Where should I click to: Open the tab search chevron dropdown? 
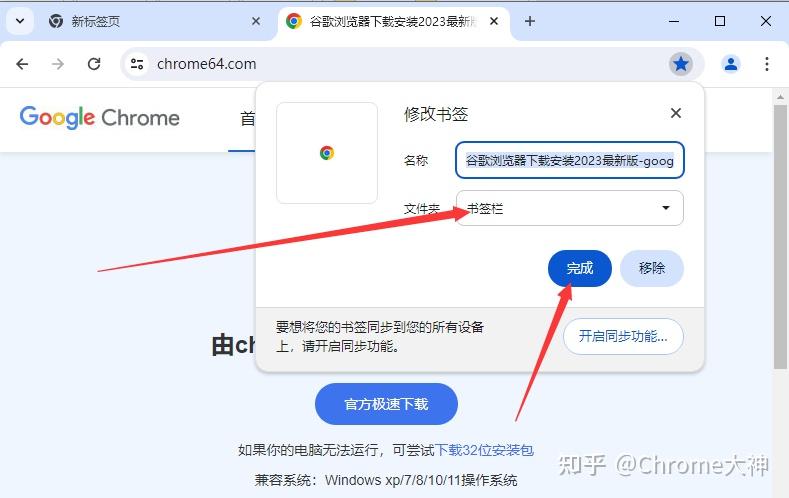point(20,21)
